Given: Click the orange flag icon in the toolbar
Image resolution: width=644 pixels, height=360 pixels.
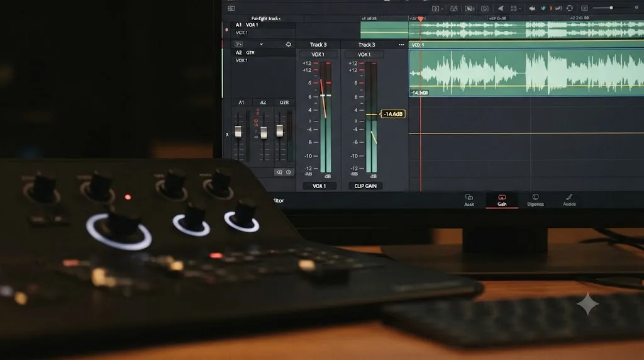Looking at the screenshot, I should (x=551, y=8).
